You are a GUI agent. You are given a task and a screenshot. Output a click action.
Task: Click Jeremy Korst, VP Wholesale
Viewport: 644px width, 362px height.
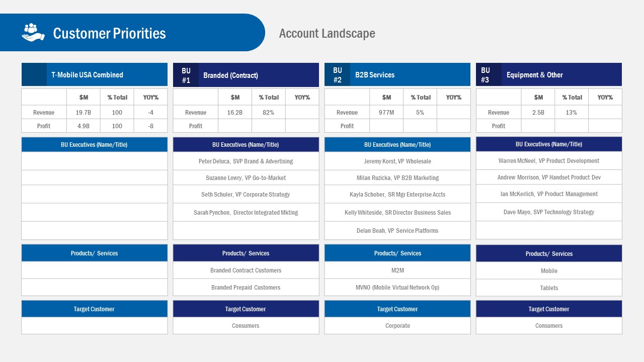[x=397, y=161]
